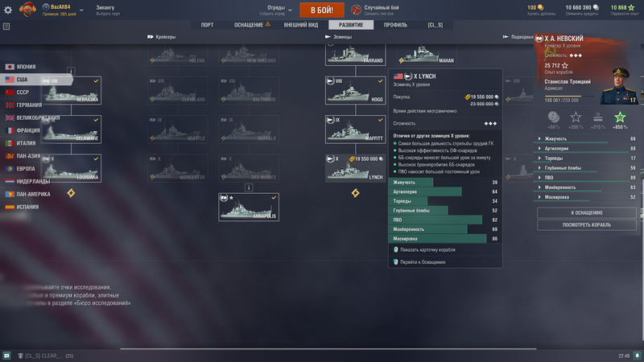644x362 pixels.
Task: Select the LOUISIANA battleship card
Action: coord(72,168)
